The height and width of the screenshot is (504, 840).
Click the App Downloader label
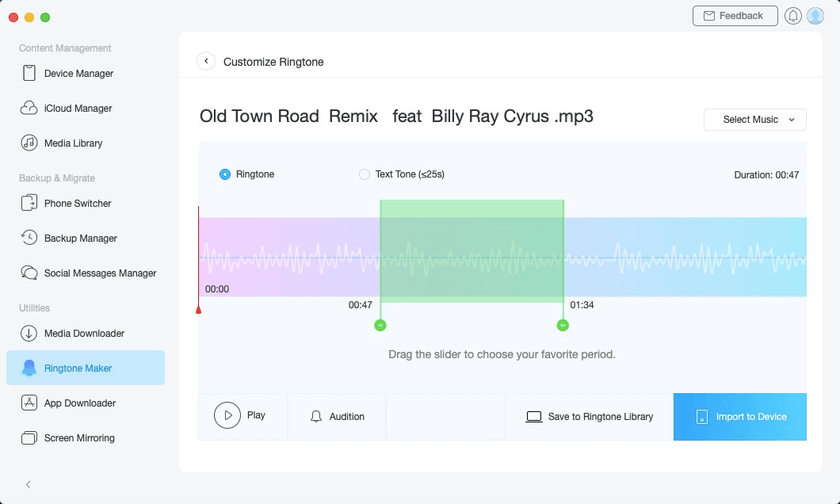click(x=80, y=403)
